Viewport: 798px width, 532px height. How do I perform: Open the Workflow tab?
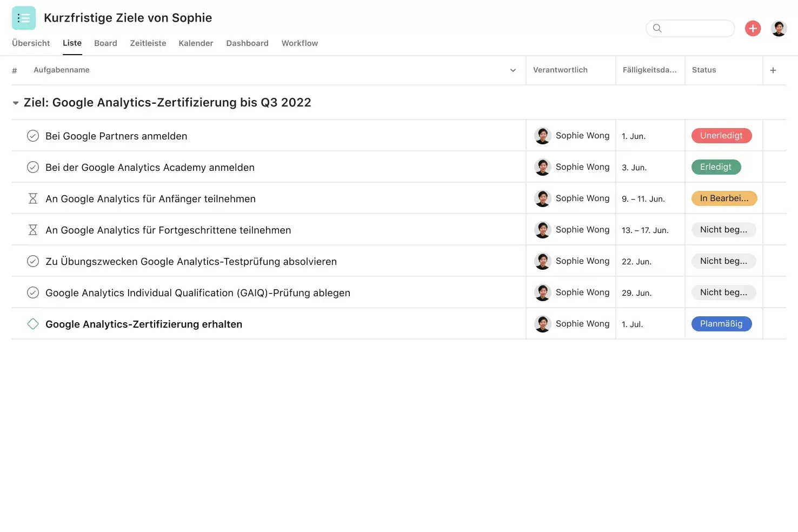click(x=300, y=43)
